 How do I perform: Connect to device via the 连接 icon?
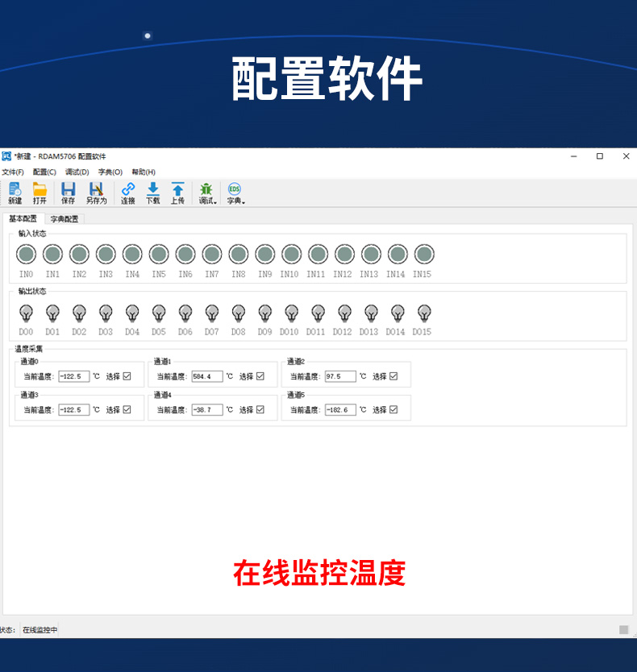point(128,193)
